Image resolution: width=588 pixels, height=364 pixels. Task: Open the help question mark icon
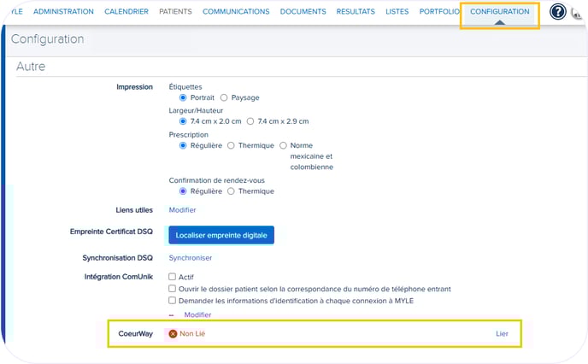tap(557, 12)
